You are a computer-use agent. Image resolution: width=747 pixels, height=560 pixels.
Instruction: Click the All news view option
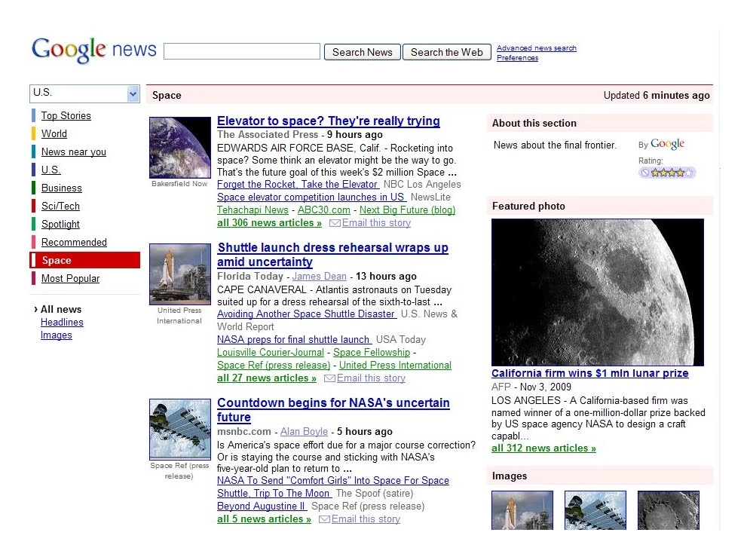tap(61, 310)
